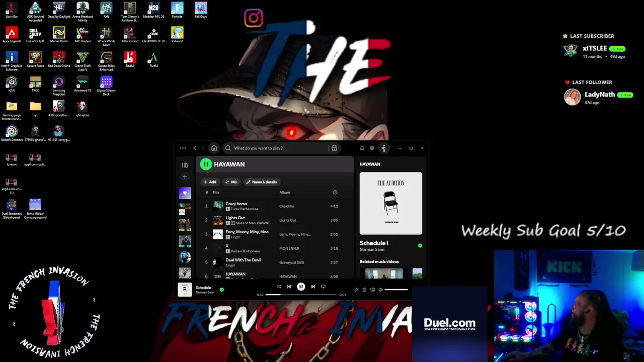
Task: Open the 'Cha O Ha' album link
Action: (x=287, y=206)
